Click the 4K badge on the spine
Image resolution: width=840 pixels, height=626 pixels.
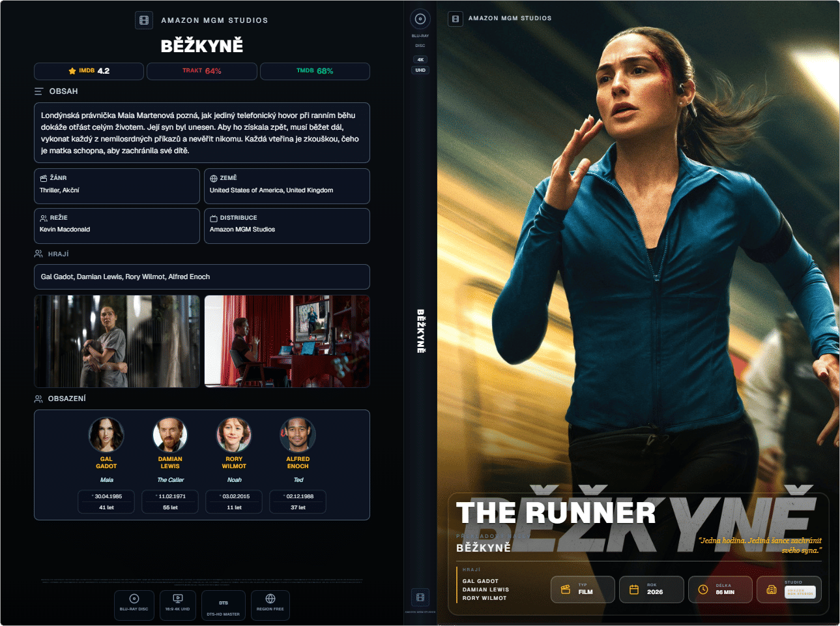[x=420, y=59]
